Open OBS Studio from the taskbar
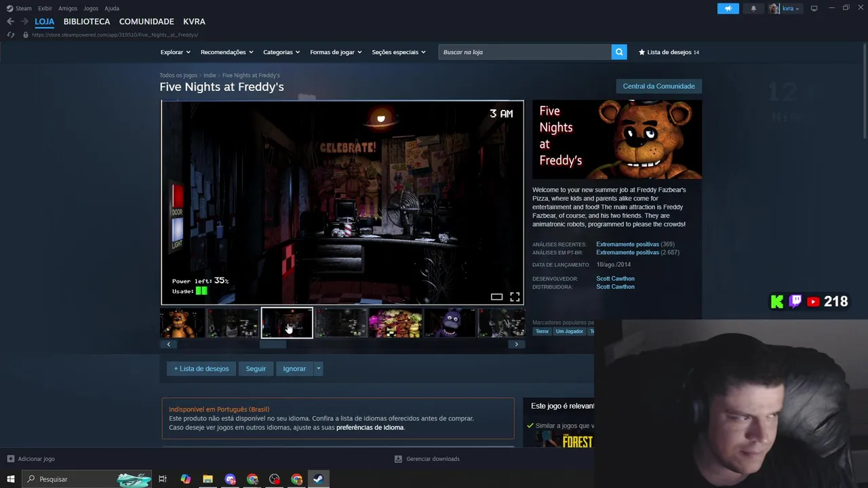868x488 pixels. (275, 479)
